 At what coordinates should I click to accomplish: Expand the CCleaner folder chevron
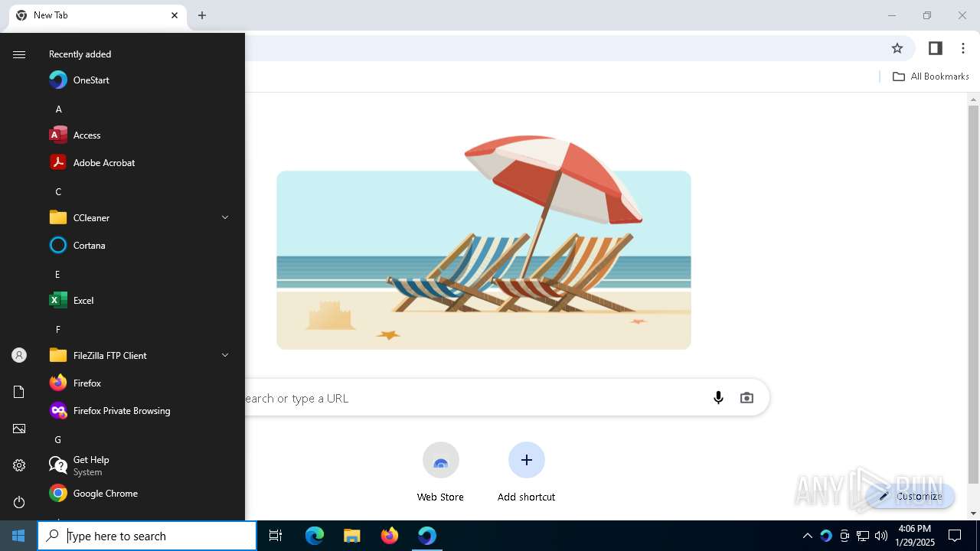pyautogui.click(x=225, y=218)
